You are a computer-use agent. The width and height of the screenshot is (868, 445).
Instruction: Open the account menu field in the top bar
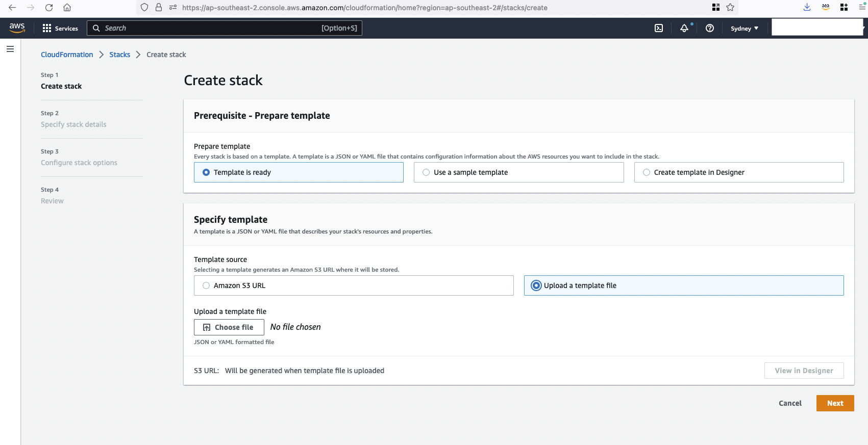(817, 28)
